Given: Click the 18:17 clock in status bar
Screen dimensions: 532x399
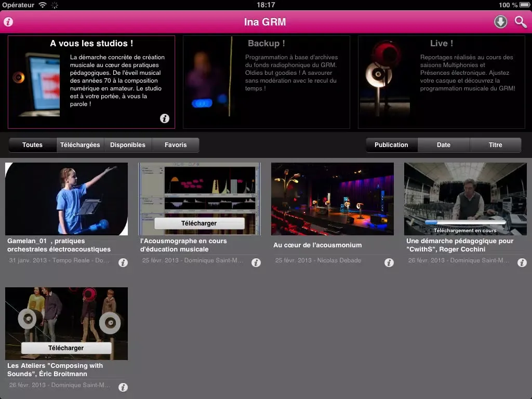Looking at the screenshot, I should (x=265, y=5).
